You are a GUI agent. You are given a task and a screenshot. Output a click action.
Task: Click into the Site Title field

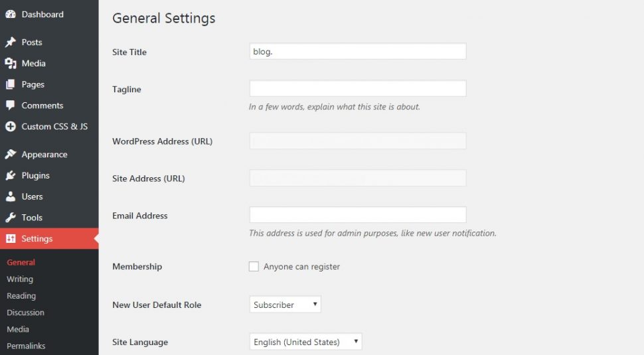(358, 51)
